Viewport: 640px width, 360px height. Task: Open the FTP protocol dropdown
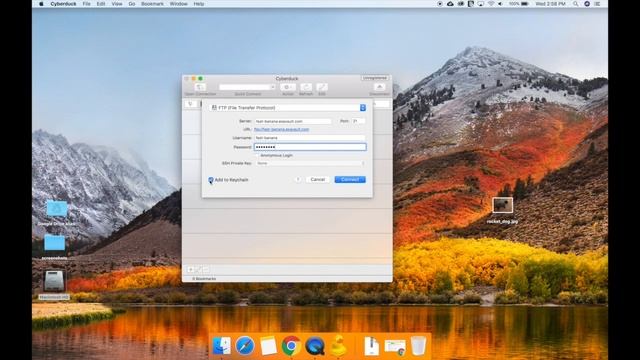pos(288,108)
